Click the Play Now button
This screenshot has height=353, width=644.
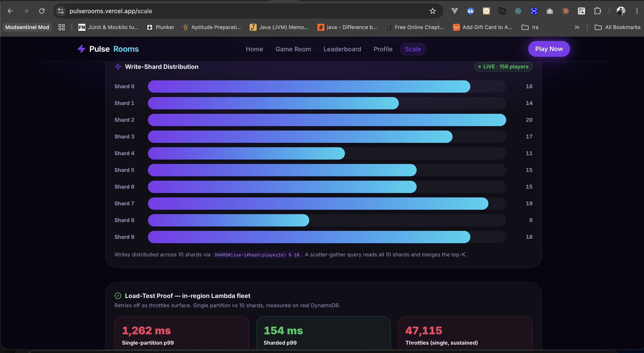click(549, 49)
